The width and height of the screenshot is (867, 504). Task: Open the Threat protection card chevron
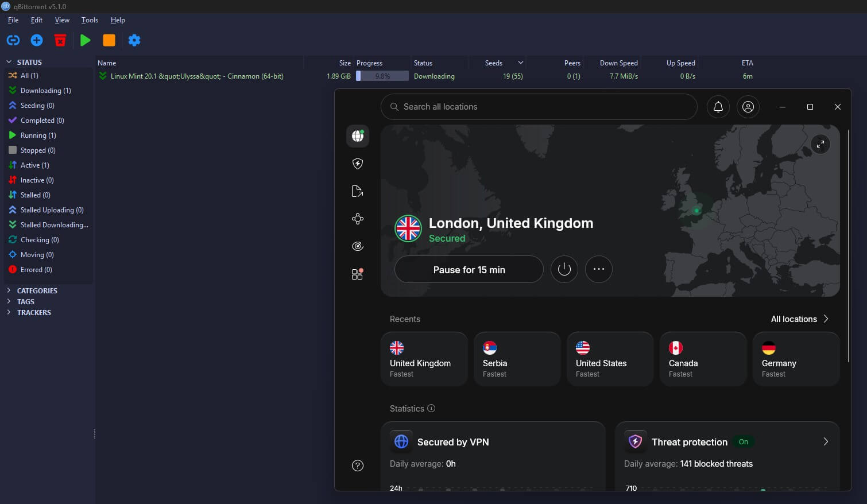coord(826,441)
